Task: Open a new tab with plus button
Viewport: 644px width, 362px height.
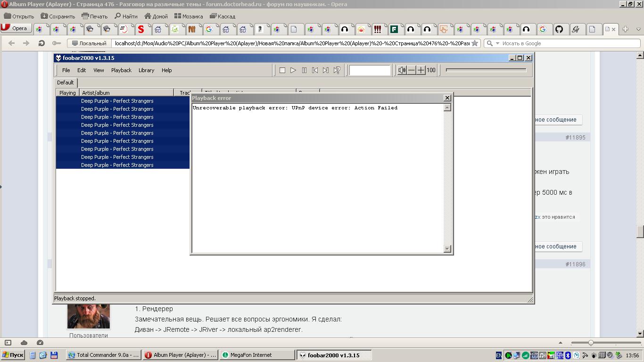Action: pos(625,29)
